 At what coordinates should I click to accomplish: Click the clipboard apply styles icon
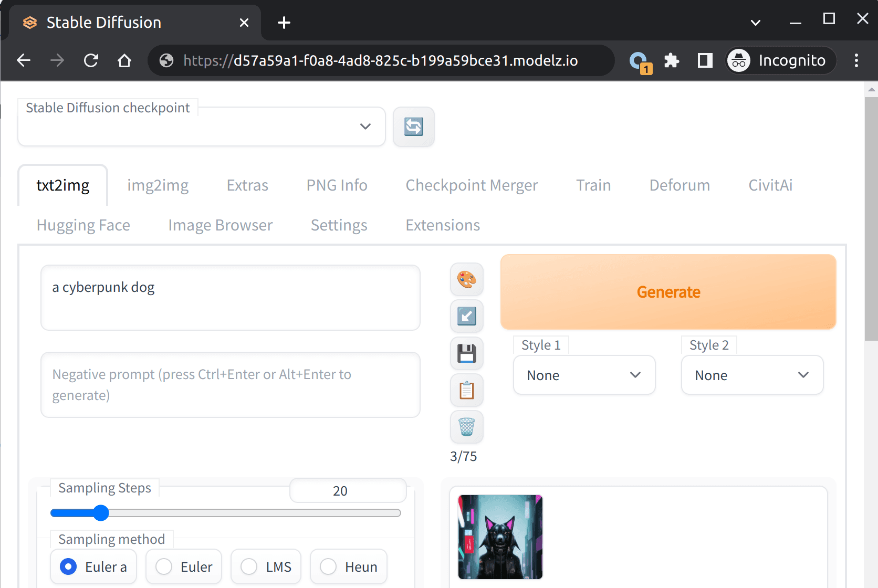[467, 390]
